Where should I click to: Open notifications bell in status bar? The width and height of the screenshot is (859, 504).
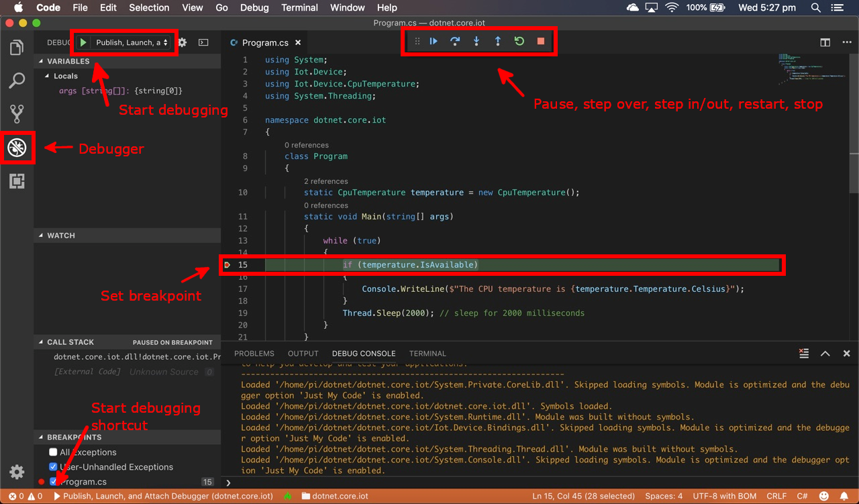click(844, 496)
